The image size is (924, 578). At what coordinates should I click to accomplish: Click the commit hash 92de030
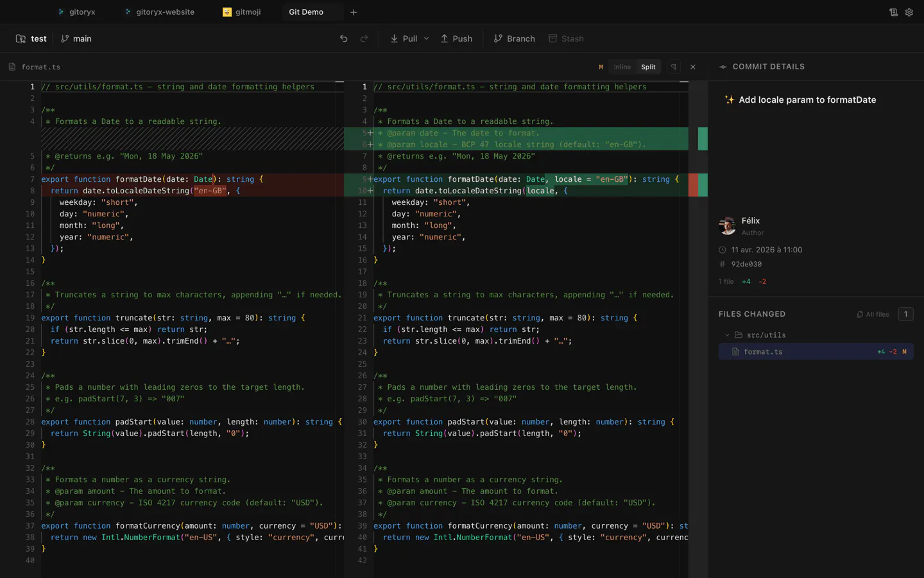pyautogui.click(x=746, y=264)
